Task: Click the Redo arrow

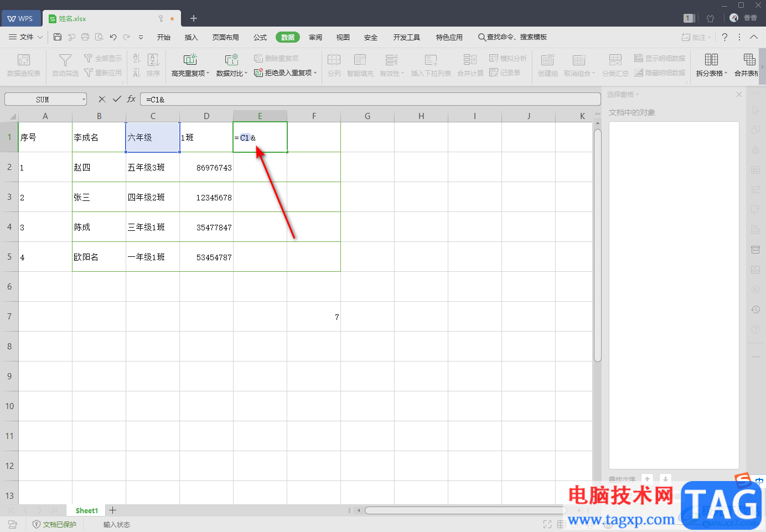Action: pyautogui.click(x=127, y=37)
